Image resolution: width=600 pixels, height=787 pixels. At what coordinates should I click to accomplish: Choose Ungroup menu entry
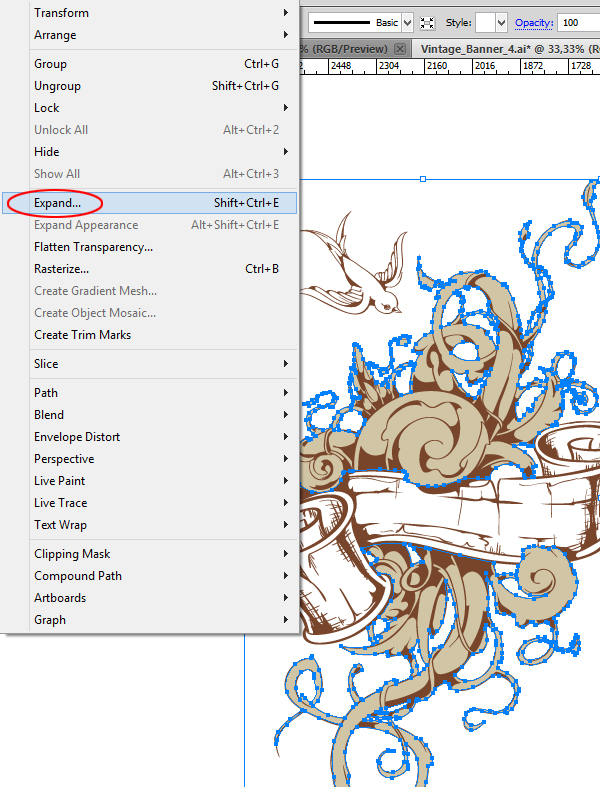click(x=149, y=86)
